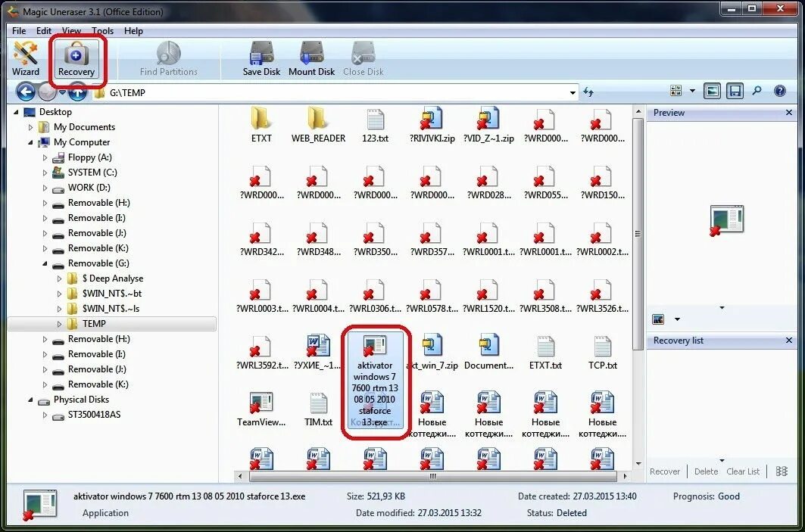Collapse the Removable (G:) node

click(45, 263)
